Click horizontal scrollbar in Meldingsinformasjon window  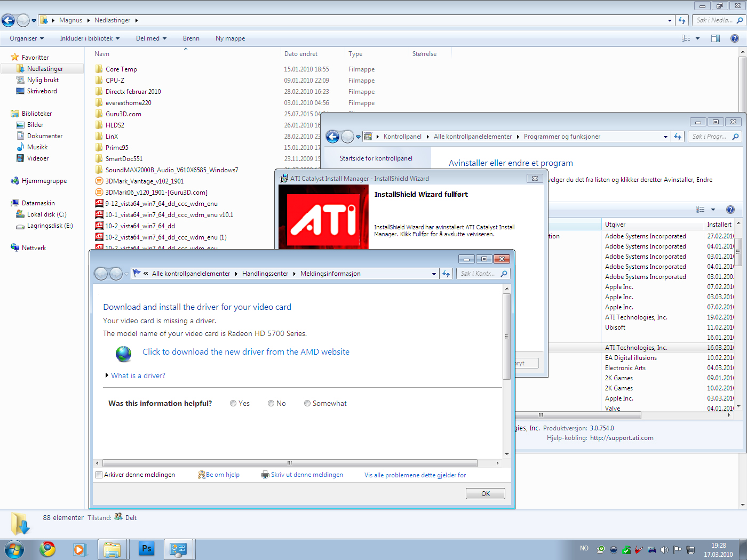[290, 463]
